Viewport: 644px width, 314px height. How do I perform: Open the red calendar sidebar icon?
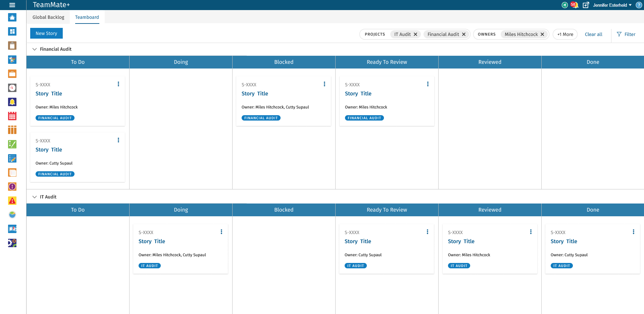pyautogui.click(x=12, y=116)
